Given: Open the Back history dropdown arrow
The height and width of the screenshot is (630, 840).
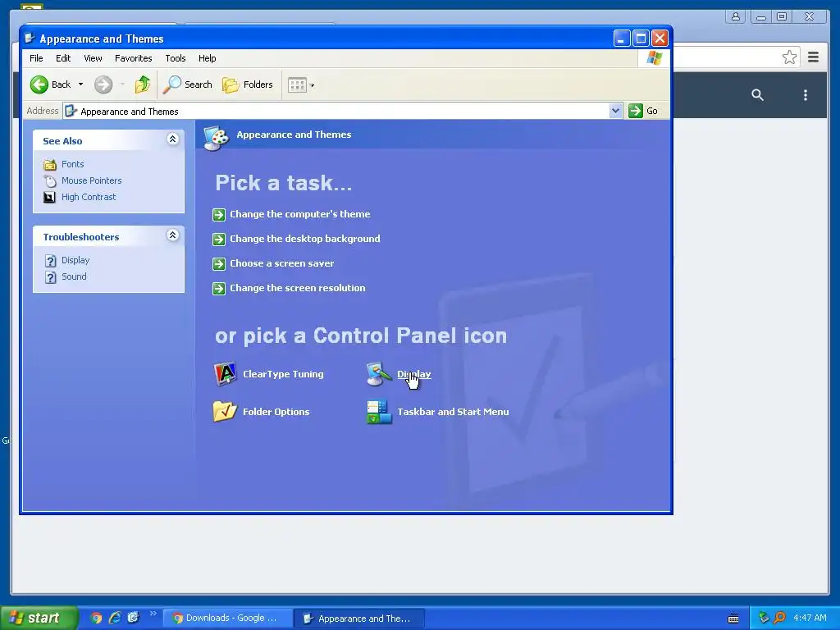Looking at the screenshot, I should click(81, 84).
